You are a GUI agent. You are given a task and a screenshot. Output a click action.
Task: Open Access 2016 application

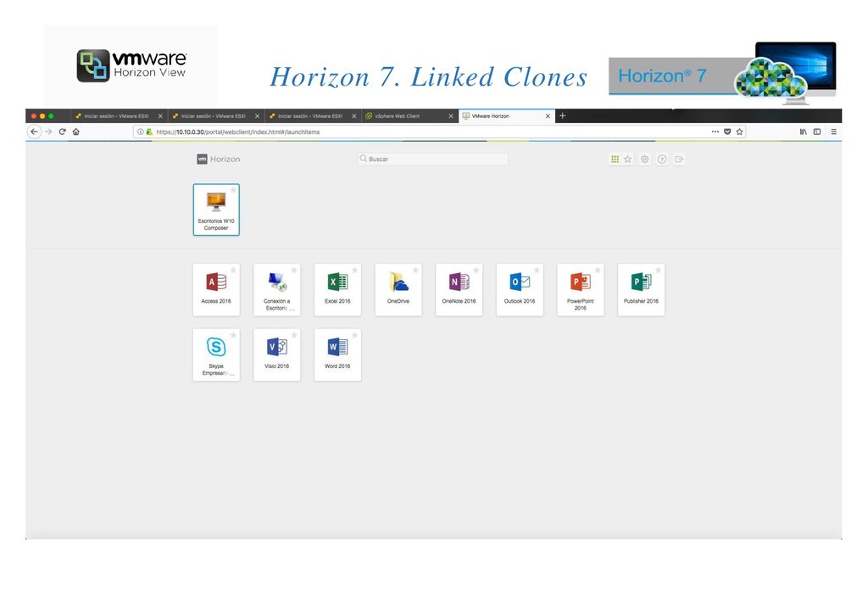point(216,289)
